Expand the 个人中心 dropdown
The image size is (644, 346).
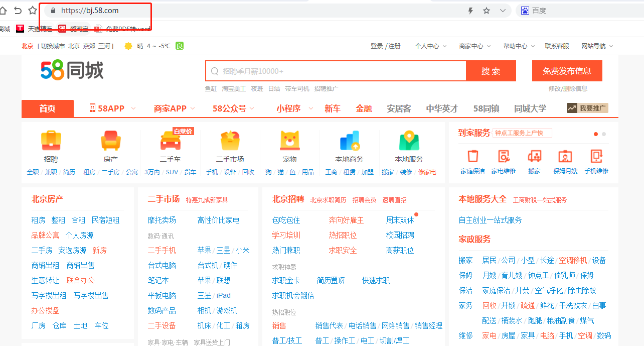(x=430, y=46)
